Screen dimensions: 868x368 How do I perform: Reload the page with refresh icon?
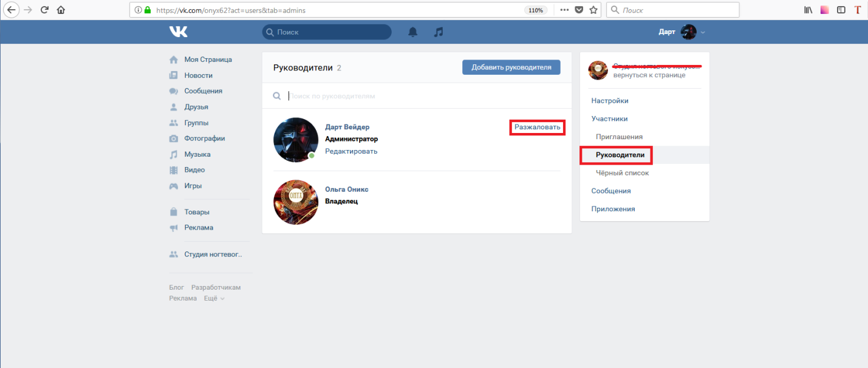tap(44, 10)
